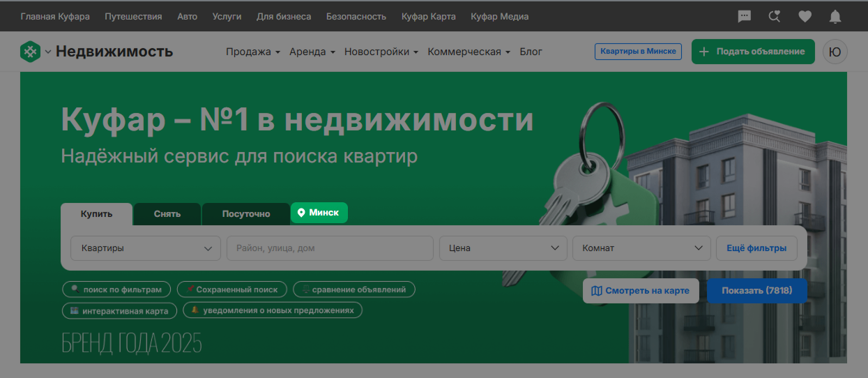This screenshot has height=378, width=868.
Task: Open Для бизнеса link
Action: 284,16
